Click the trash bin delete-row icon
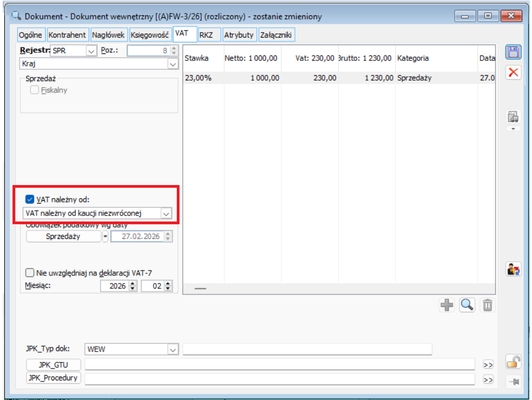 487,305
